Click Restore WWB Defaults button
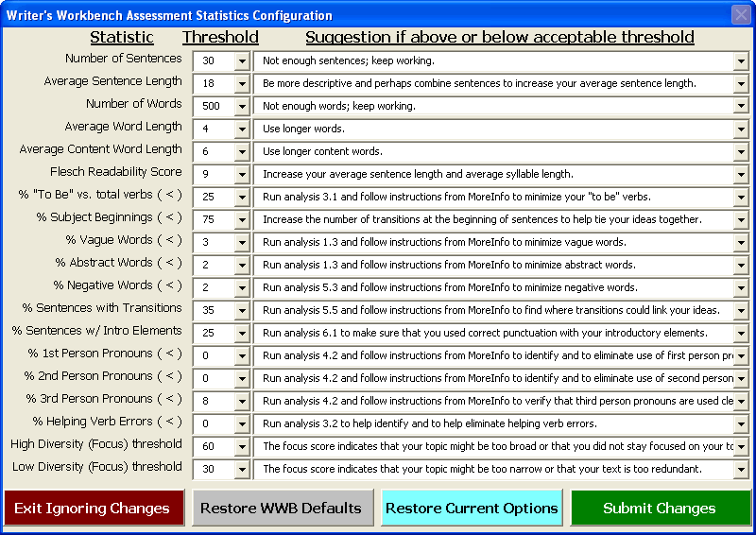This screenshot has height=535, width=756. coord(283,508)
